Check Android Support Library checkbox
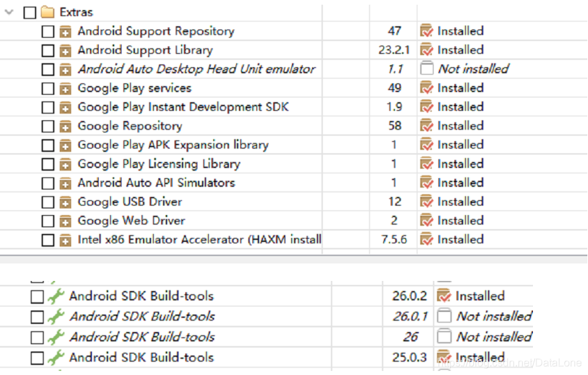 click(48, 50)
